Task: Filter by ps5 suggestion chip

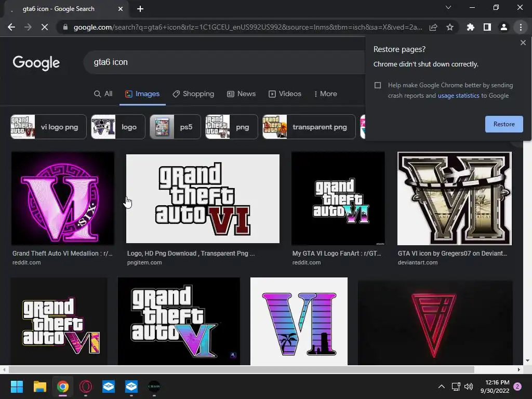Action: coord(175,127)
